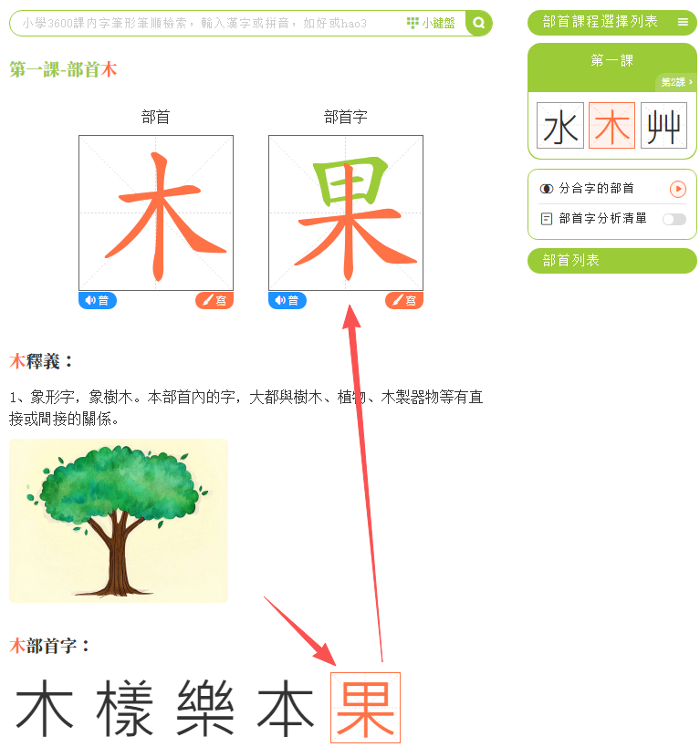This screenshot has height=747, width=700.
Task: Choose the character 本 in the list
Action: pos(285,708)
